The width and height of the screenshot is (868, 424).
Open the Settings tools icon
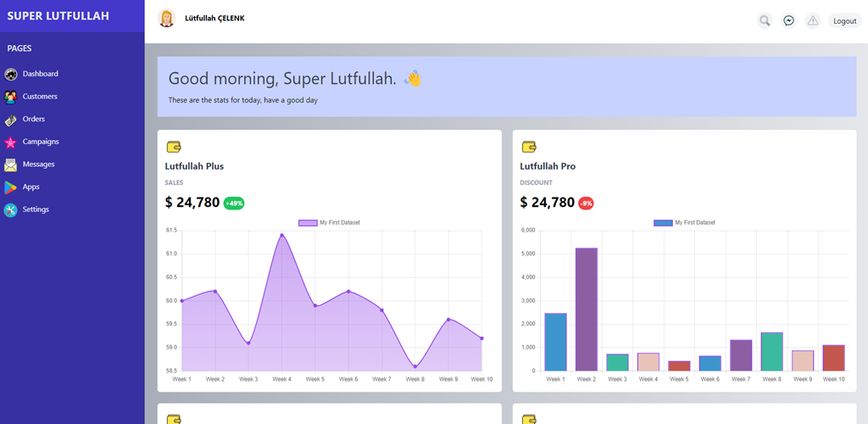point(10,210)
